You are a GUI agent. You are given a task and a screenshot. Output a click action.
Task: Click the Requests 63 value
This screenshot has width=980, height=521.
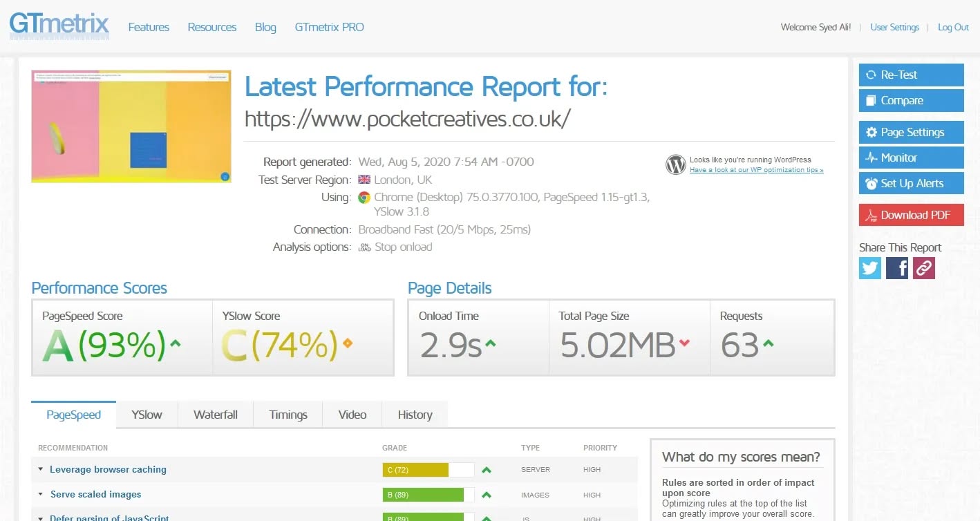click(x=739, y=345)
